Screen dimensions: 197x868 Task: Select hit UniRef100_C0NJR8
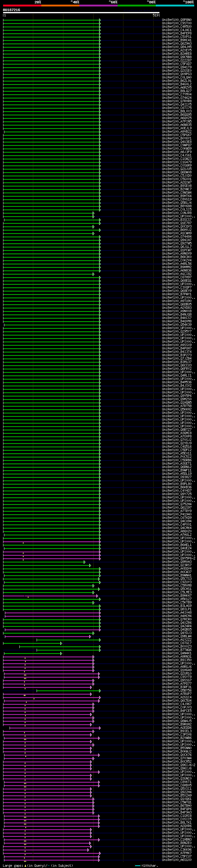click(x=176, y=213)
